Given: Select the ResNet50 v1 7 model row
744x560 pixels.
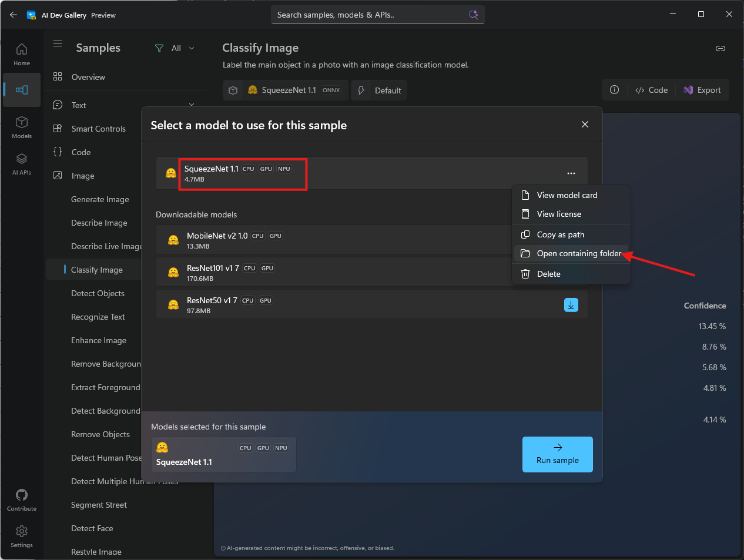Looking at the screenshot, I should pyautogui.click(x=372, y=305).
